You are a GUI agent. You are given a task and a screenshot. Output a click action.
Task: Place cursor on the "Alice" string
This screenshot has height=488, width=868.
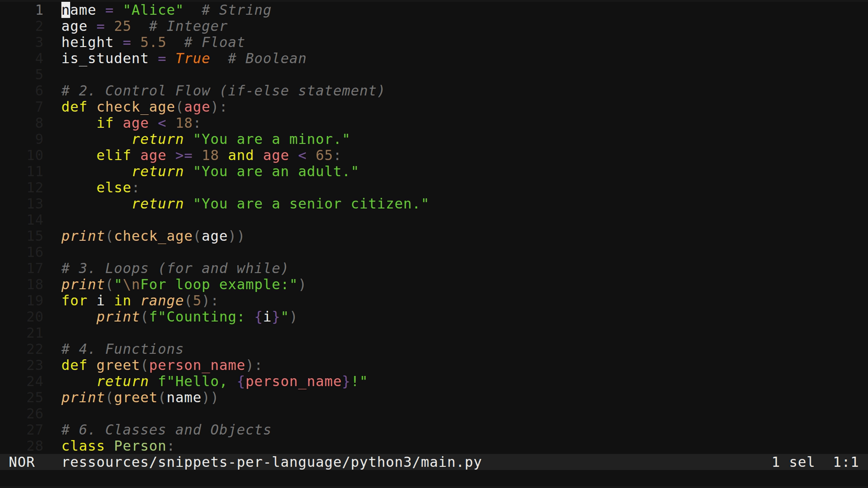coord(153,10)
